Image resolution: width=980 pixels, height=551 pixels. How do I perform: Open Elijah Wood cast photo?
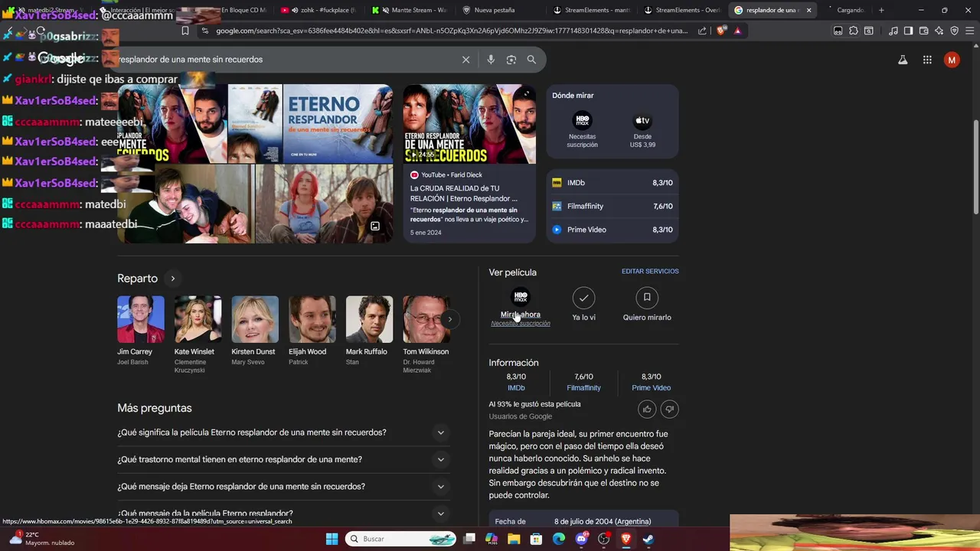312,319
